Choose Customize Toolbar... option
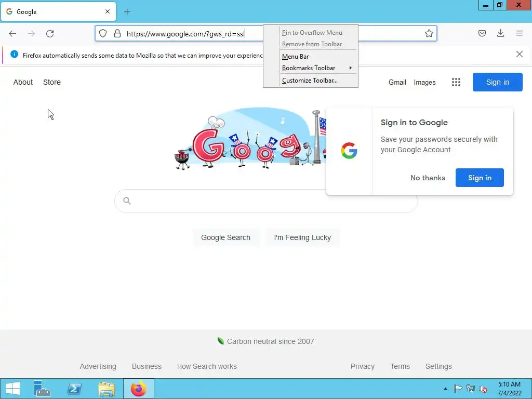 click(x=311, y=81)
